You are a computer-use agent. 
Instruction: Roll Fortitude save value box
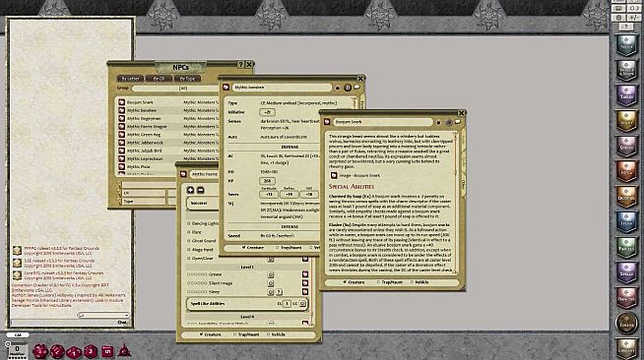(269, 195)
